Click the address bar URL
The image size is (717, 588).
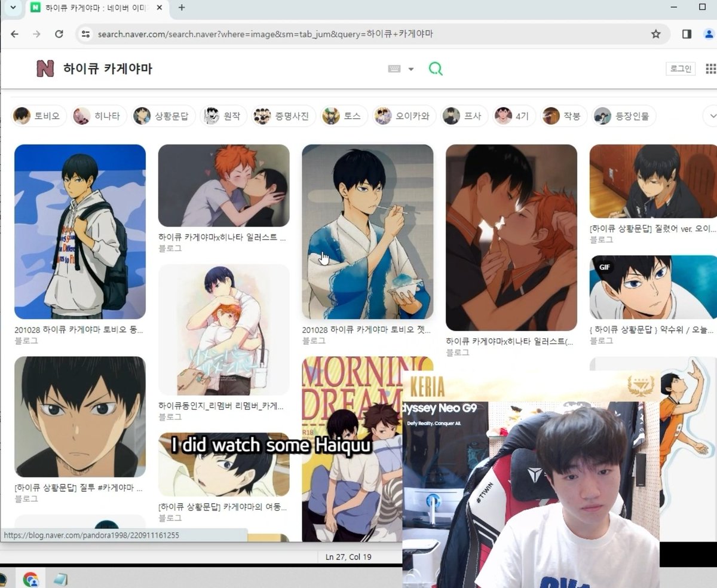[x=265, y=34]
